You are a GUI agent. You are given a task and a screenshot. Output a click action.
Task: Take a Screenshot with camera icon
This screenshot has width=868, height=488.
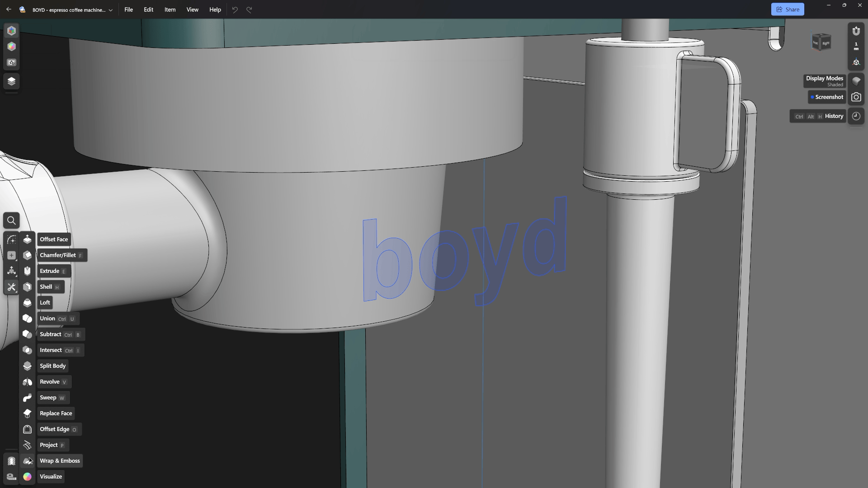[856, 97]
